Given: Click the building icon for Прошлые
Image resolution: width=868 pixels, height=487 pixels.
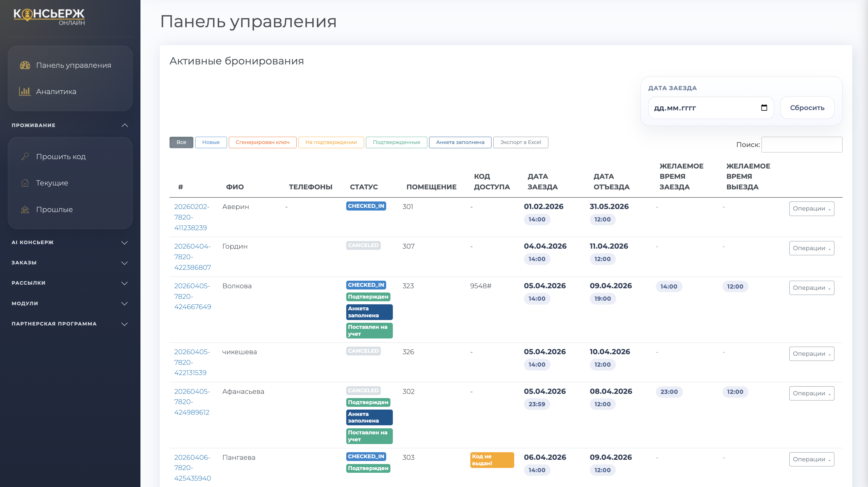Looking at the screenshot, I should click(x=25, y=210).
